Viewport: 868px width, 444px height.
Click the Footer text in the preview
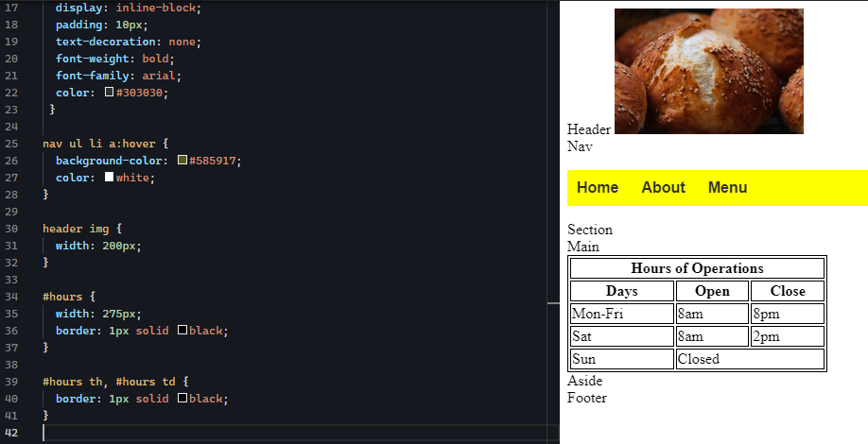(x=586, y=398)
